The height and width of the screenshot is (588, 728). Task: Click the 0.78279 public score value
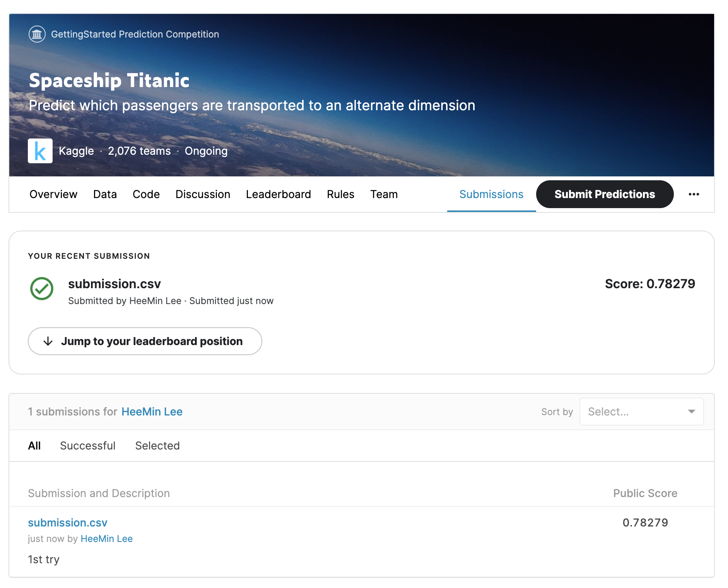pyautogui.click(x=645, y=523)
